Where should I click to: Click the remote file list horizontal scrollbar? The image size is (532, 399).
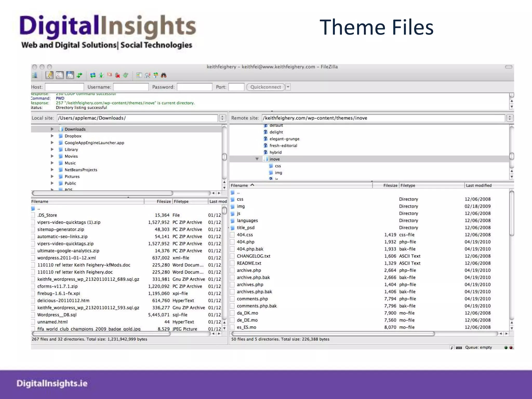coord(333,334)
